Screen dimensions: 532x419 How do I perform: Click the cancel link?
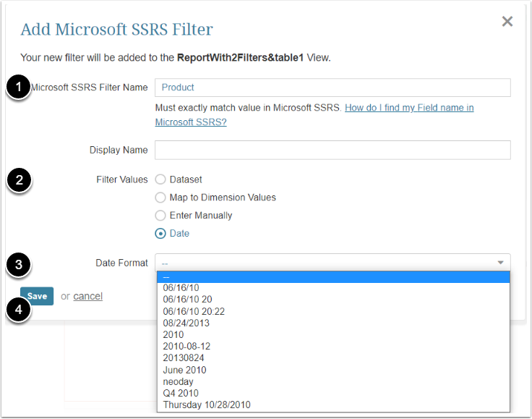(x=87, y=296)
